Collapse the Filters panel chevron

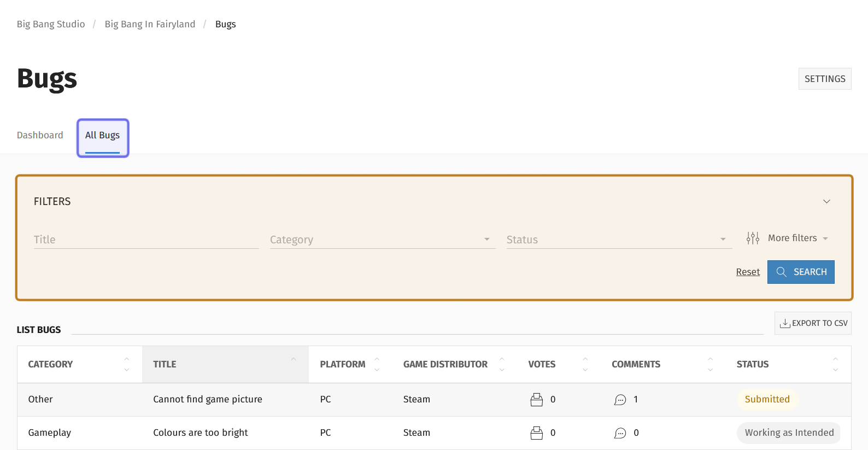pos(827,201)
